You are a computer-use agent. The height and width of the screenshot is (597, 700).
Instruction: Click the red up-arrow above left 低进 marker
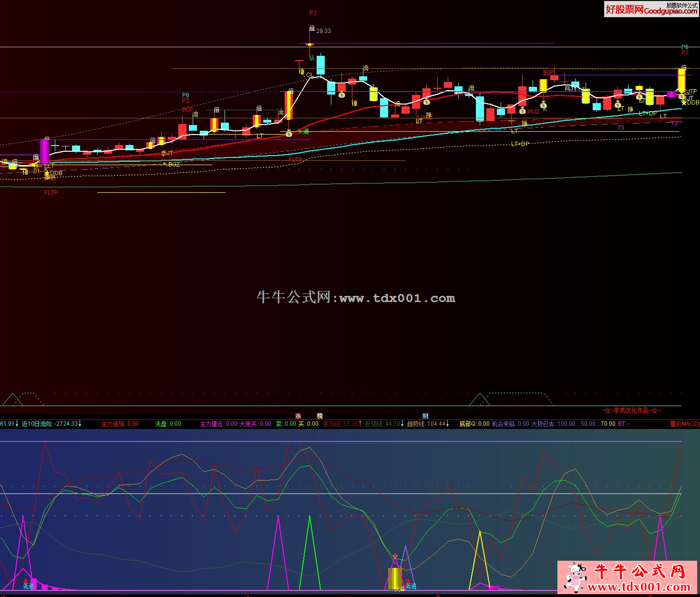[x=26, y=581]
